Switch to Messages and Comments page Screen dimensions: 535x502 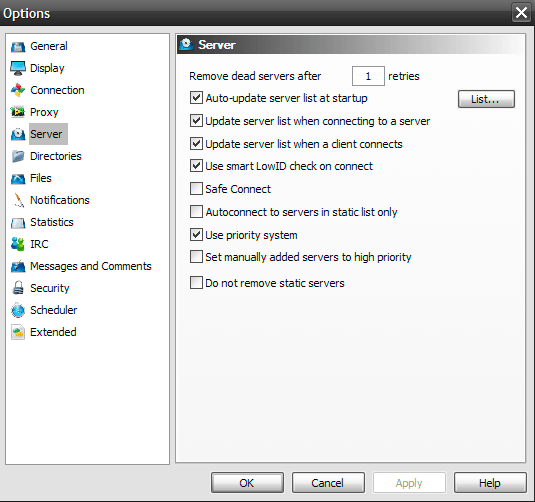coord(91,266)
